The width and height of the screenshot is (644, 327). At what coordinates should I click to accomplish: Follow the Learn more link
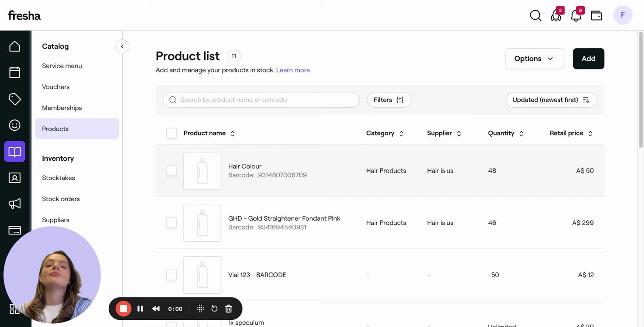coord(293,70)
